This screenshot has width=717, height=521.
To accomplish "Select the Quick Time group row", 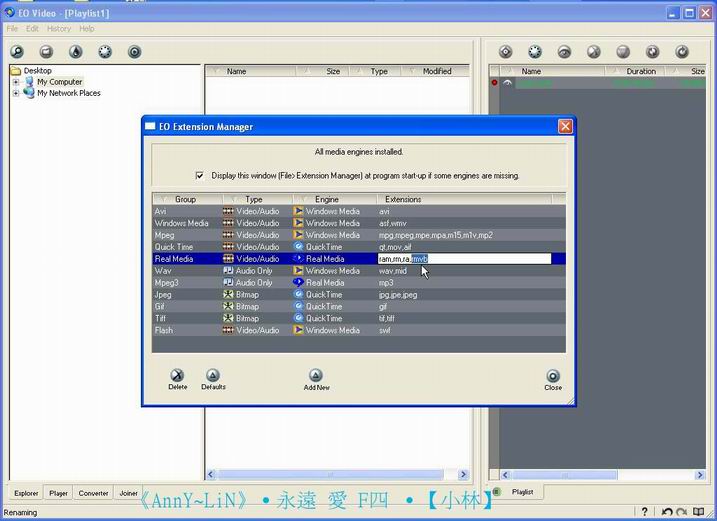I will (x=359, y=247).
